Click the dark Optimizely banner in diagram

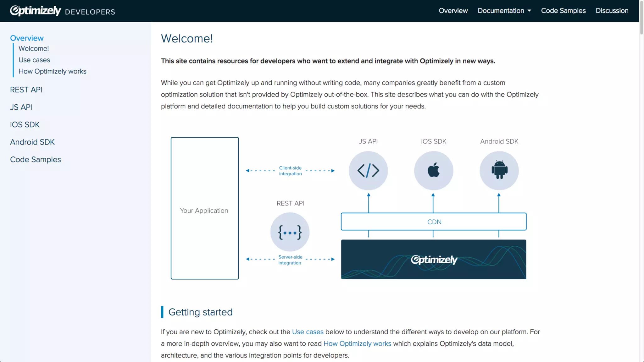434,260
